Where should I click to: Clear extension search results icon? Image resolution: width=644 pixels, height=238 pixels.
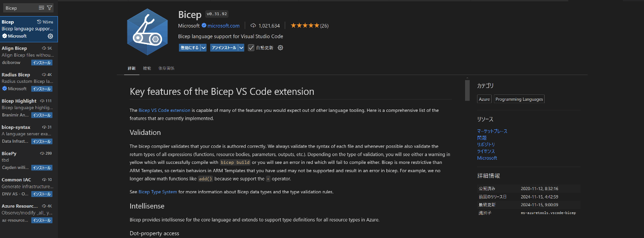click(41, 8)
